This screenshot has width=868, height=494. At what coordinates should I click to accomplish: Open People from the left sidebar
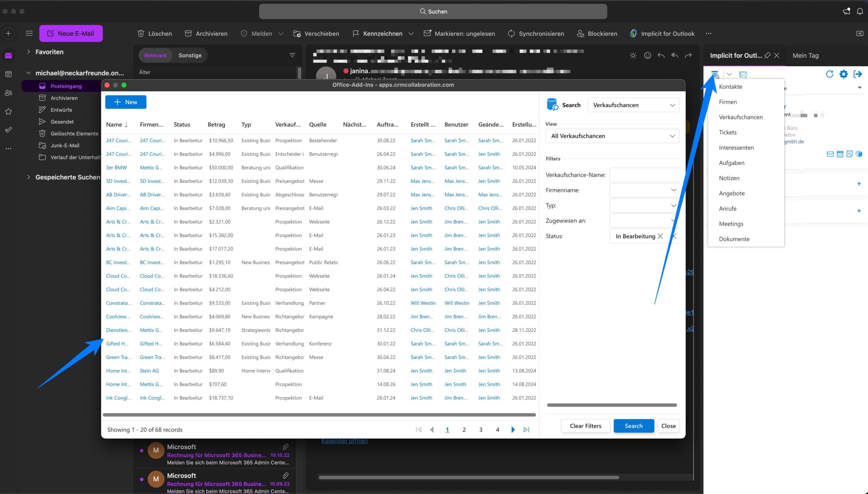(x=8, y=93)
